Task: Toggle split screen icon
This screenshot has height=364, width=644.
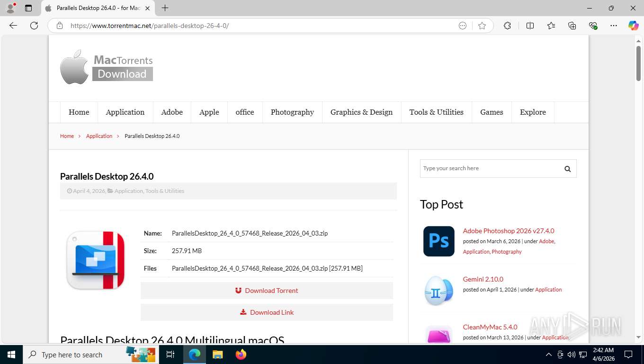Action: coord(530,26)
